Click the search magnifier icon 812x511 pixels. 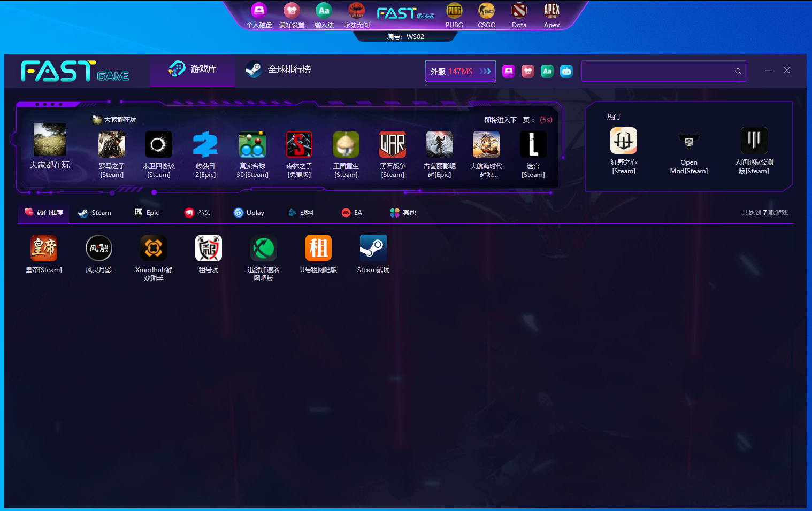pyautogui.click(x=738, y=71)
